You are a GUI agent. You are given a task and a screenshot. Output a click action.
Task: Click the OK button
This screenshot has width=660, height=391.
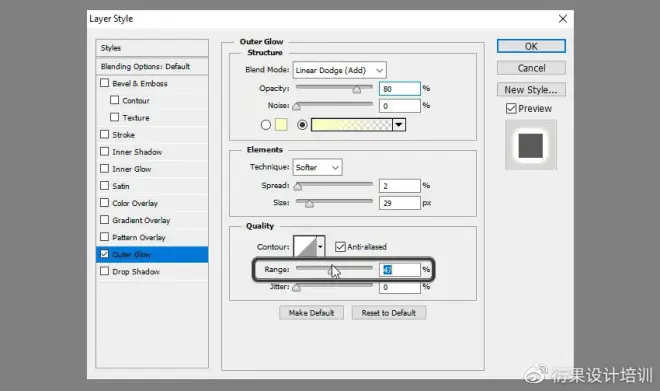click(531, 46)
